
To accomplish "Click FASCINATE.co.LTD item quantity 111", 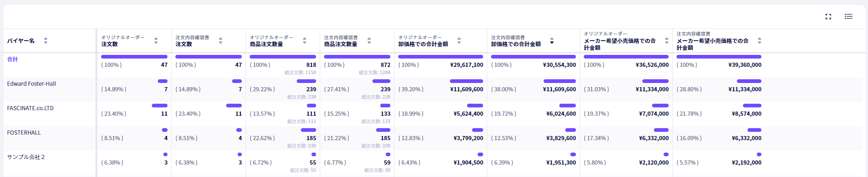I will click(x=311, y=114).
